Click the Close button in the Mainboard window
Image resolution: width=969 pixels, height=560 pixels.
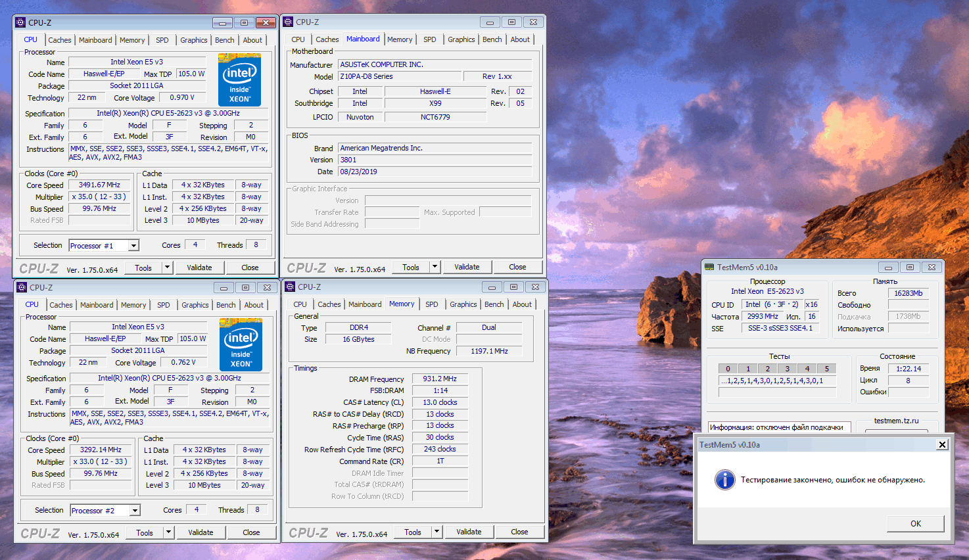click(x=517, y=267)
